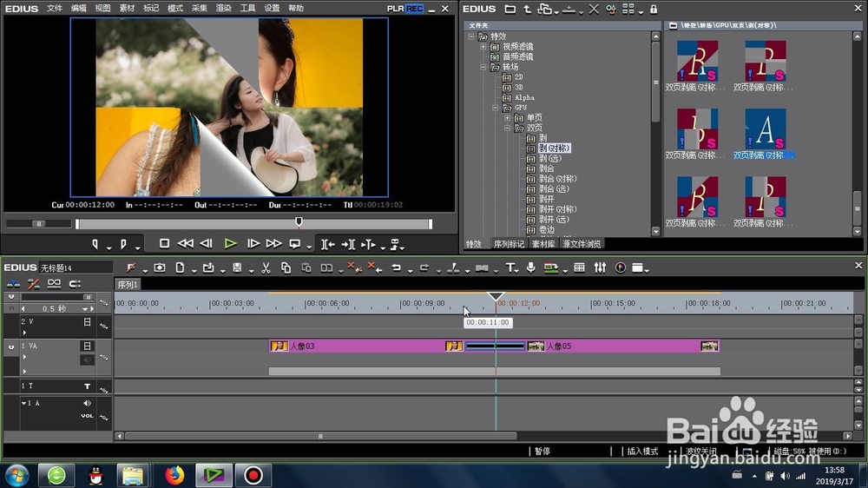Expand the 单页 tree folder
This screenshot has width=868, height=488.
(x=507, y=117)
